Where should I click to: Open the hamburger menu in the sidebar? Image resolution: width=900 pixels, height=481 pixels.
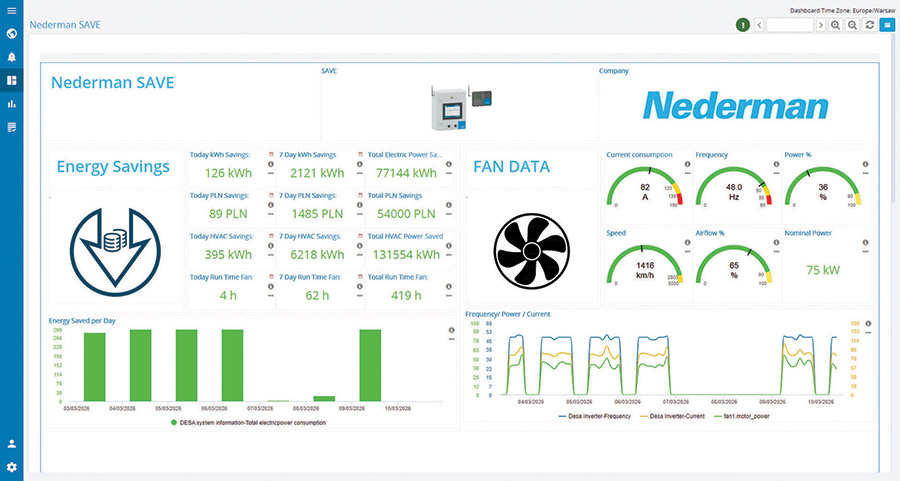click(11, 11)
